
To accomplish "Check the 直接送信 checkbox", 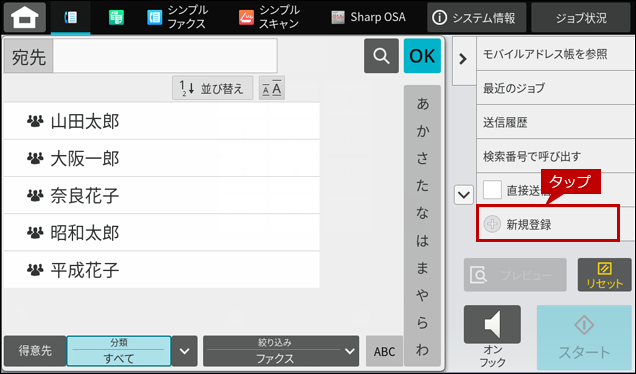I will (x=492, y=190).
